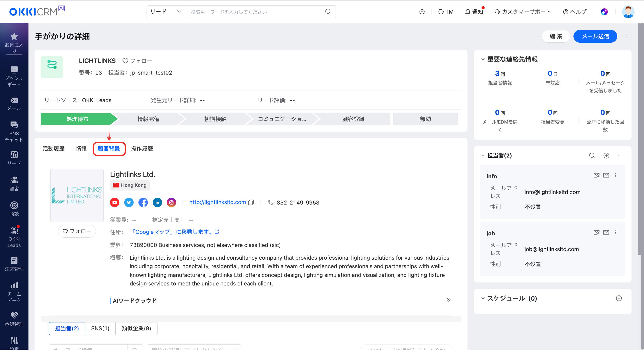Image resolution: width=644 pixels, height=350 pixels.
Task: Open カスタマーサポート in the top bar
Action: [x=523, y=12]
